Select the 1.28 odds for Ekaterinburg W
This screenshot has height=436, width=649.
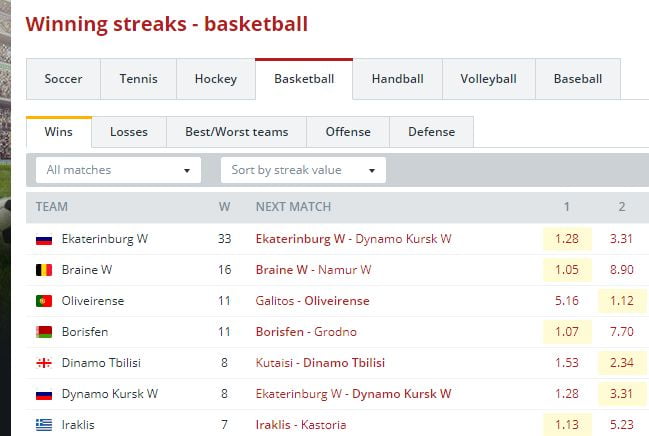tap(566, 239)
